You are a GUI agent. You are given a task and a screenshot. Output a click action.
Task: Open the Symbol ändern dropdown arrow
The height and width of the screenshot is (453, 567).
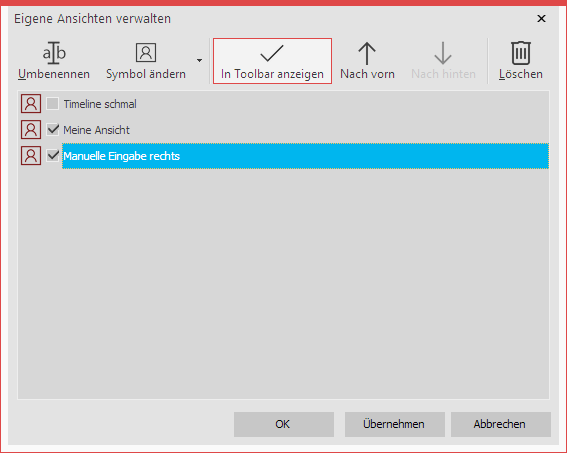(x=199, y=60)
